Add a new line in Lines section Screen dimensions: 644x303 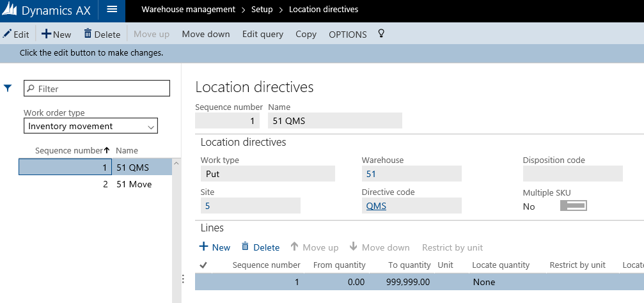[x=214, y=247]
